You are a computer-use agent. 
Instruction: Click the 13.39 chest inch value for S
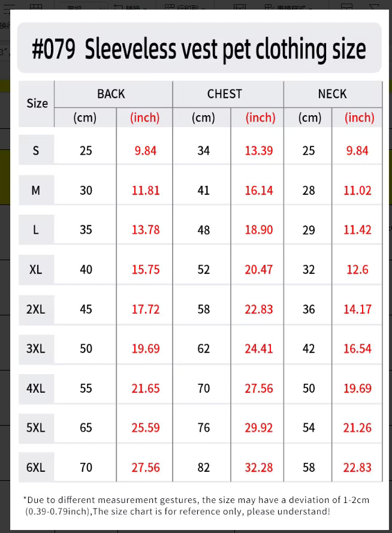pyautogui.click(x=259, y=150)
